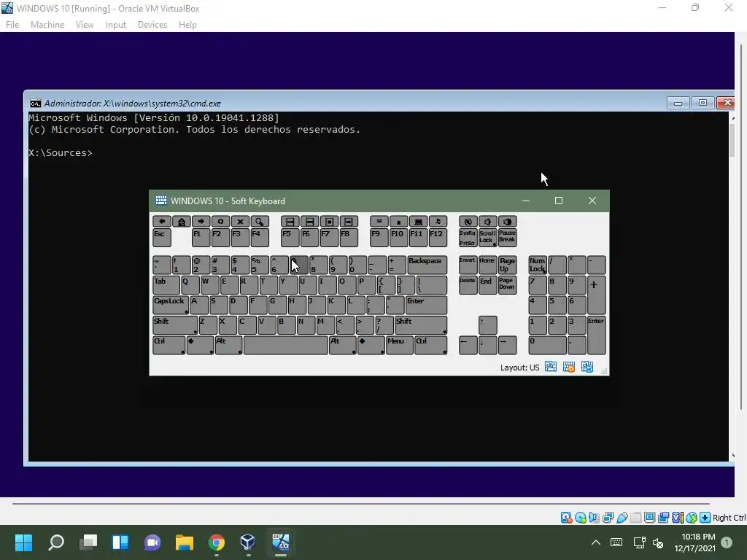Click the network adapters status icon
This screenshot has width=747, height=560.
(x=608, y=518)
